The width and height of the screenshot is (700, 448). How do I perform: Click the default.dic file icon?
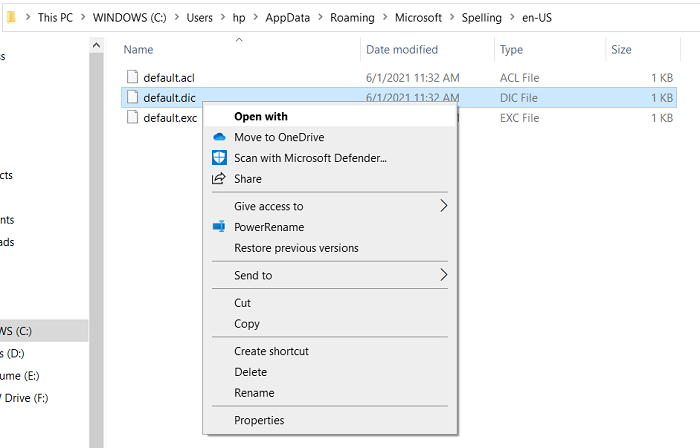pyautogui.click(x=131, y=97)
